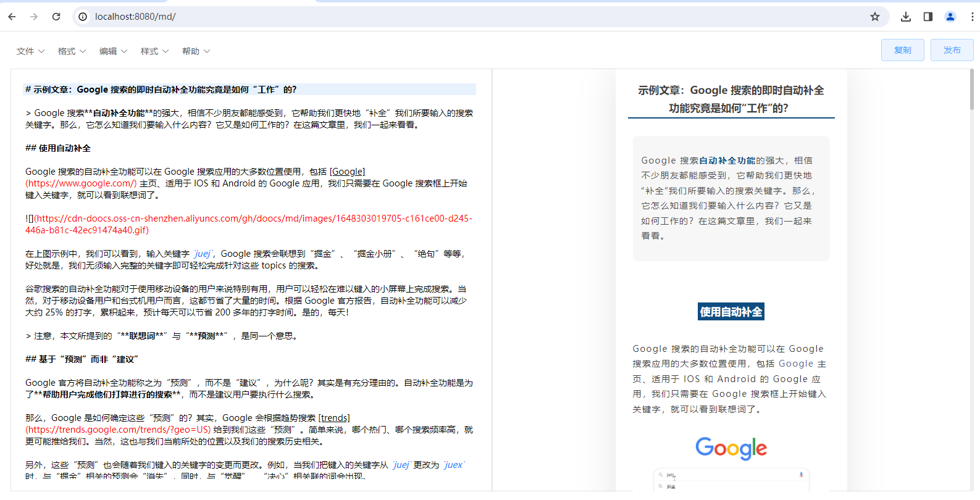Image resolution: width=980 pixels, height=500 pixels.
Task: Click the preview pane vertical scrollbar
Action: pyautogui.click(x=971, y=90)
